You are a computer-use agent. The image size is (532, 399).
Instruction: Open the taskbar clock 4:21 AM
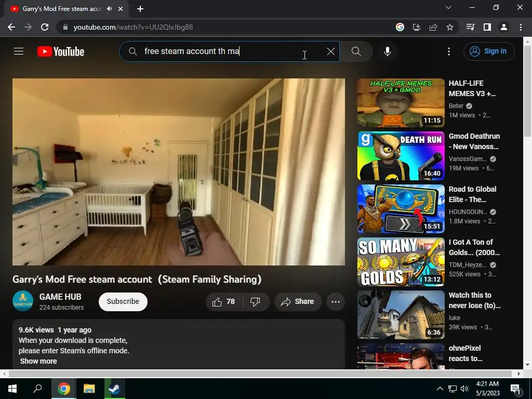point(487,389)
